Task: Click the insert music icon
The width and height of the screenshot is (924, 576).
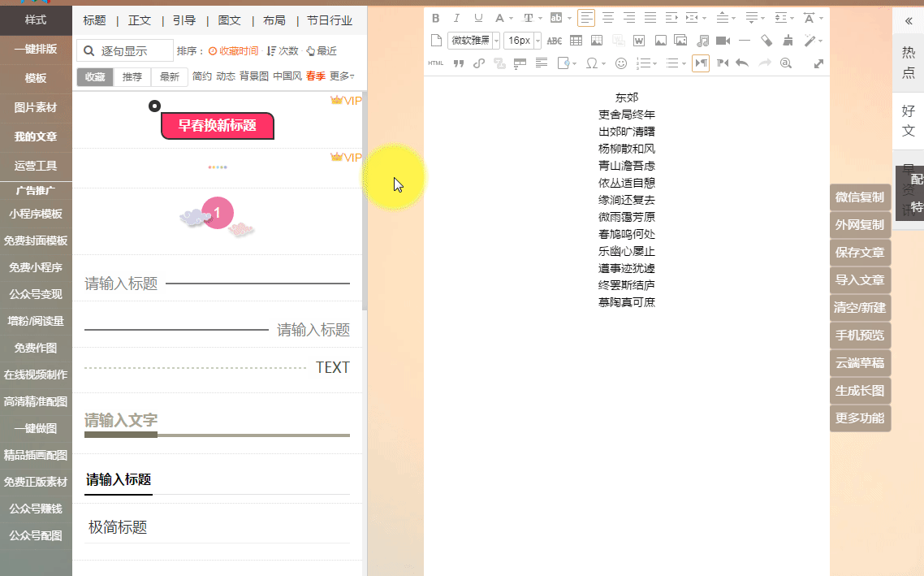Action: click(703, 41)
